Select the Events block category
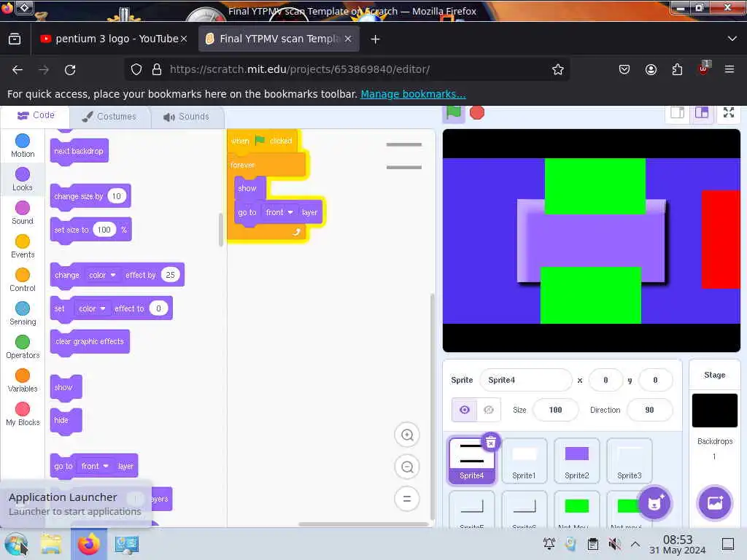The width and height of the screenshot is (747, 560). [23, 246]
